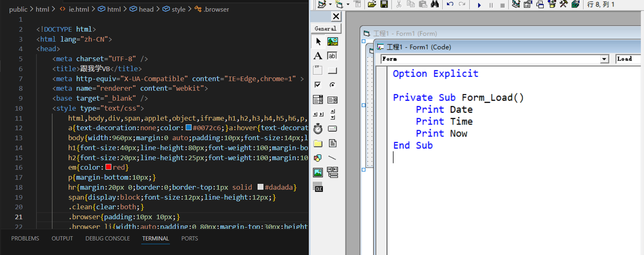
Task: Click the General toolbox tab button
Action: [326, 29]
